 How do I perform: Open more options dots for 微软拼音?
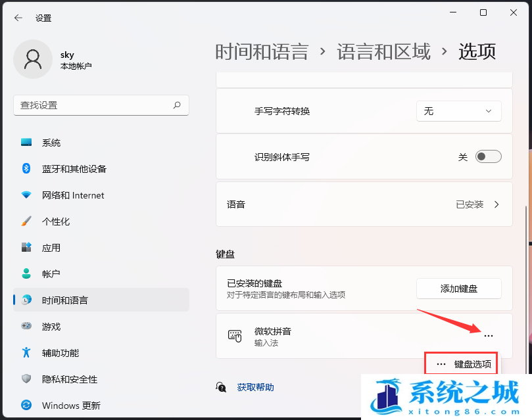pos(489,336)
